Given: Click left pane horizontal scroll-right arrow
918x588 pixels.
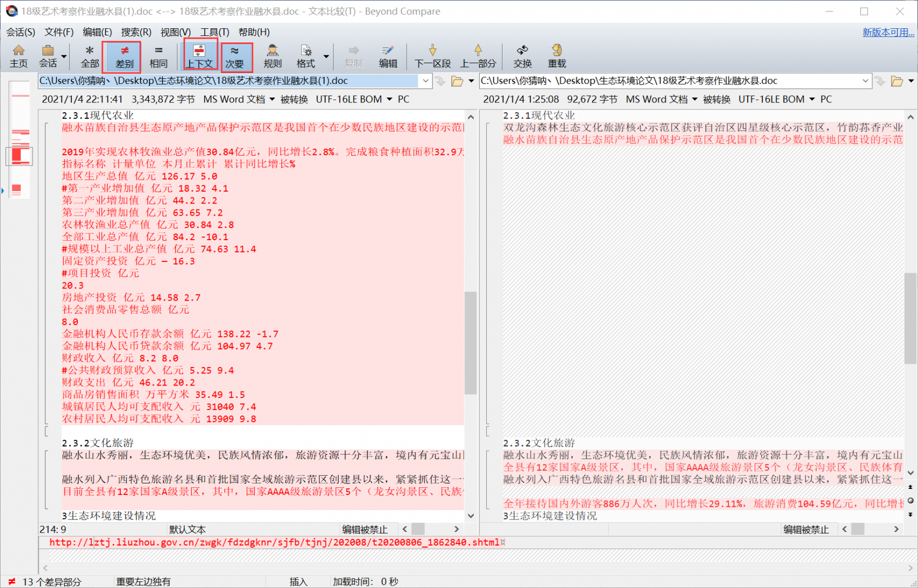Looking at the screenshot, I should pyautogui.click(x=456, y=529).
